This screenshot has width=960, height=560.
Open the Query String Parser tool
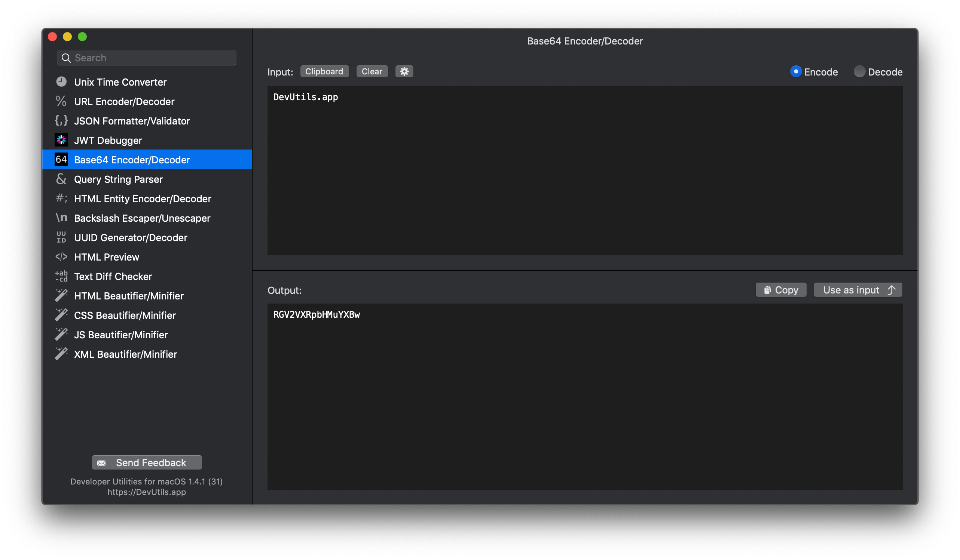(x=147, y=179)
